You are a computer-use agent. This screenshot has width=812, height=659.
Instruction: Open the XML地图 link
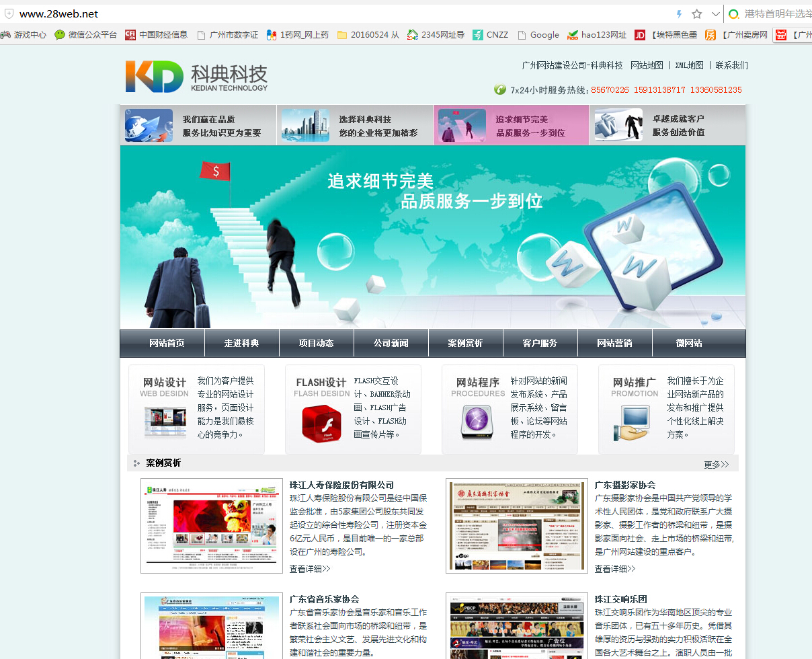coord(689,65)
